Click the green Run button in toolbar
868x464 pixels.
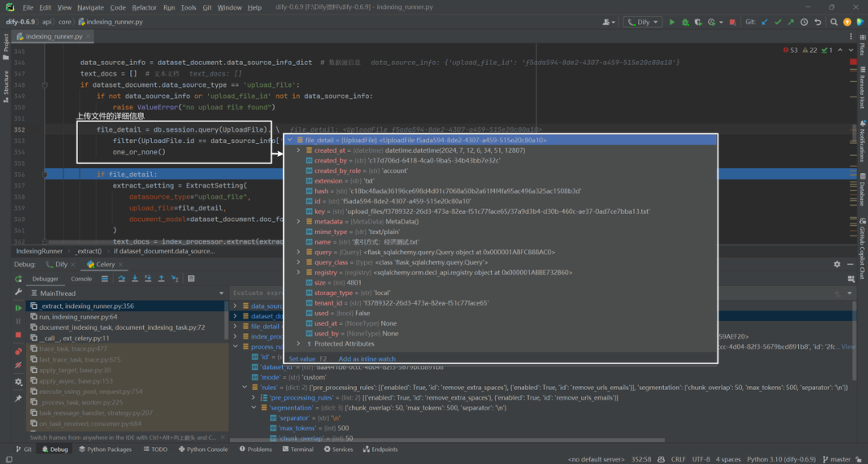(672, 23)
